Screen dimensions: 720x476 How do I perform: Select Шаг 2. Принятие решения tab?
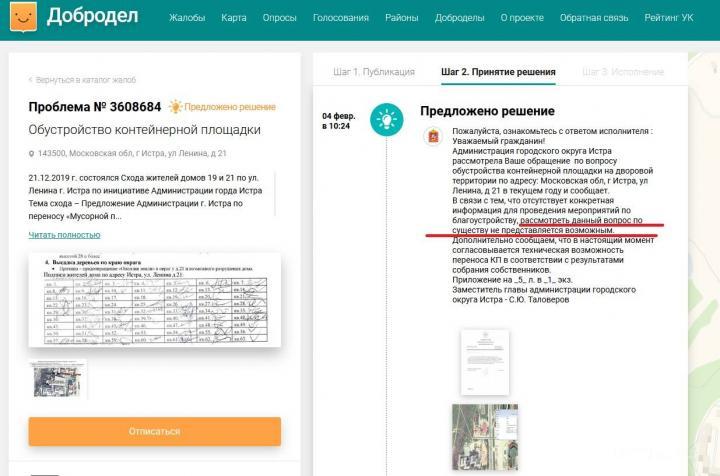coord(498,72)
